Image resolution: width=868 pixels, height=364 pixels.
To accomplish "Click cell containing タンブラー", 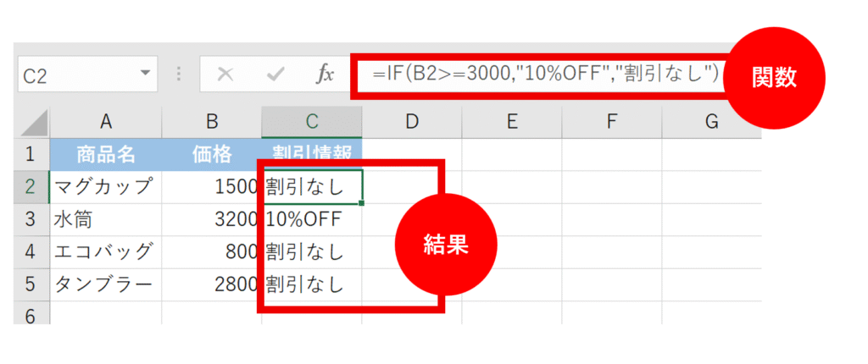I will 105,284.
